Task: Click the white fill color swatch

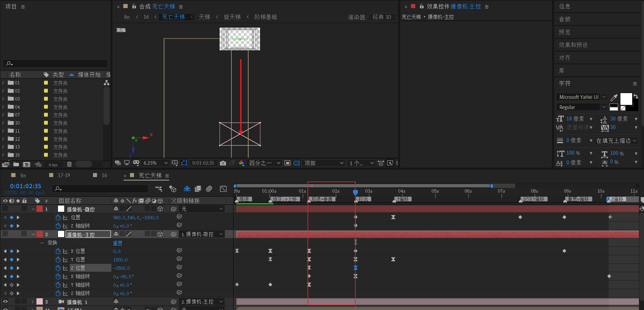Action: coord(626,99)
